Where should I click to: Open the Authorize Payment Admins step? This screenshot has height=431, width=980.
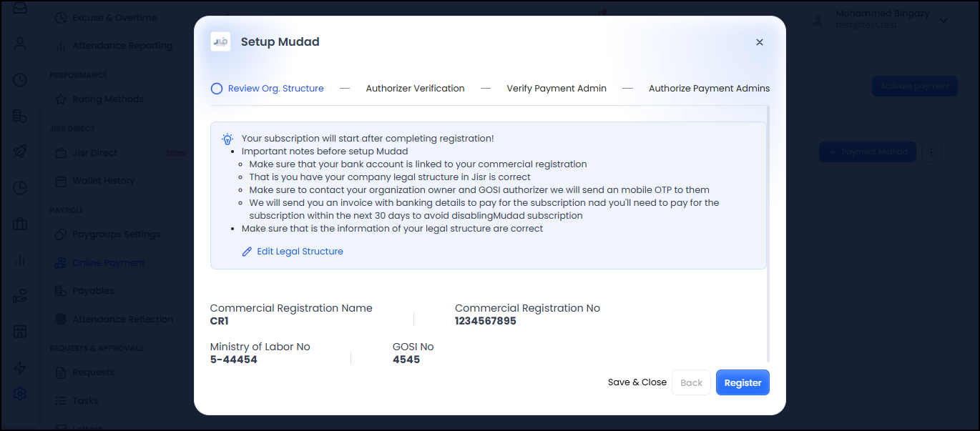tap(709, 89)
